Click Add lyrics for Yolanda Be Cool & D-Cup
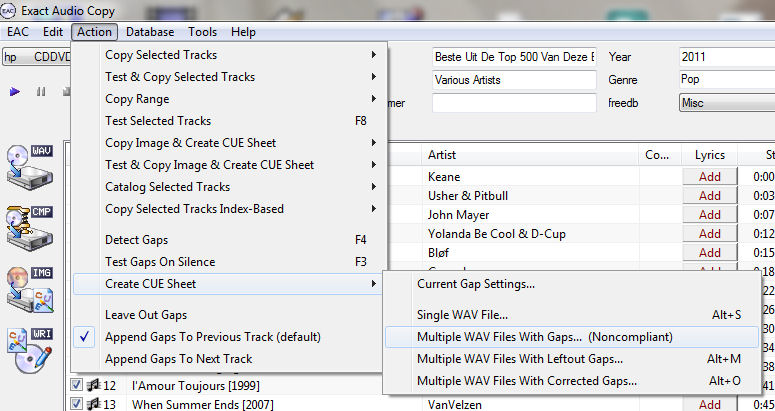 (x=710, y=234)
